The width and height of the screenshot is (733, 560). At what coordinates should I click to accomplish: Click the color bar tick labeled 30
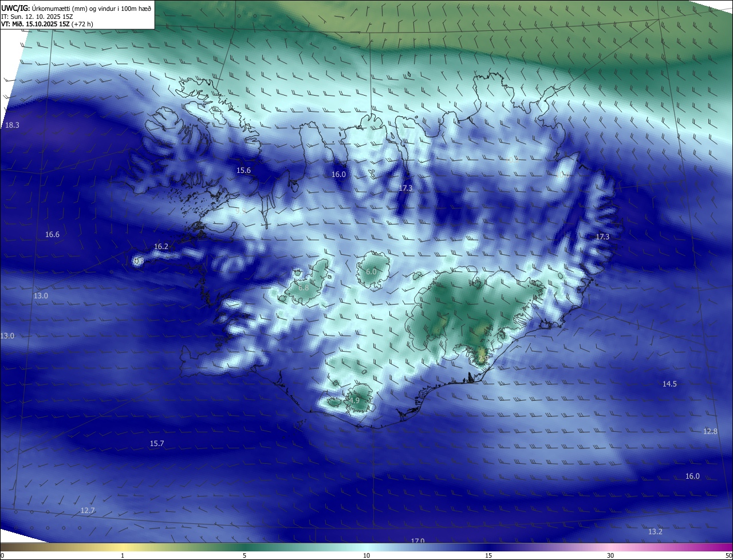click(x=610, y=555)
